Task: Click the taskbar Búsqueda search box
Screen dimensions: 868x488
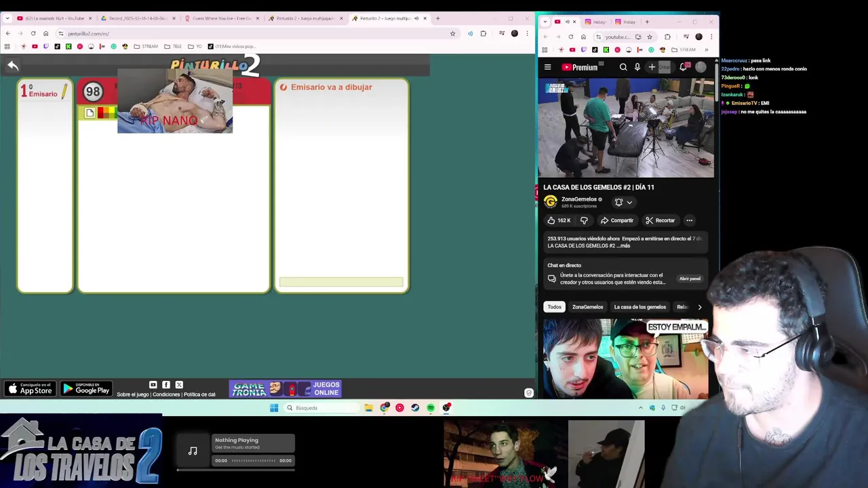Action: (321, 407)
